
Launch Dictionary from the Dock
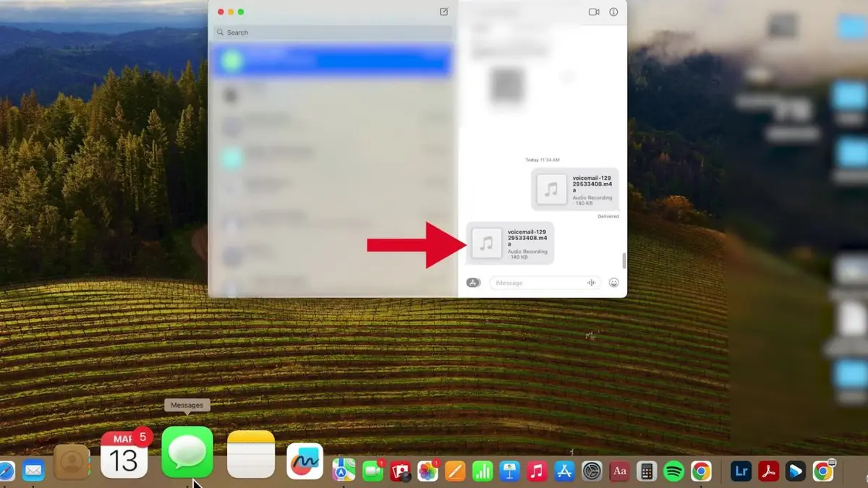(619, 471)
